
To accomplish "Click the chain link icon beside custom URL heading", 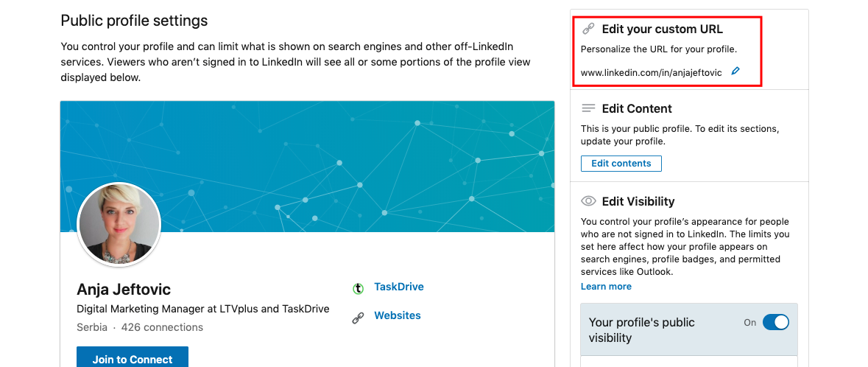I will coord(588,29).
